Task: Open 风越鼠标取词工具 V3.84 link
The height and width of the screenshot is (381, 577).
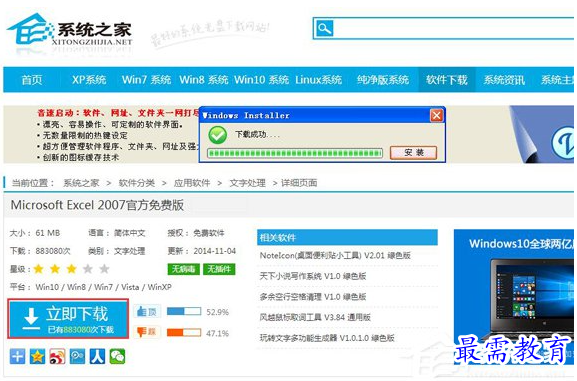Action: point(315,317)
